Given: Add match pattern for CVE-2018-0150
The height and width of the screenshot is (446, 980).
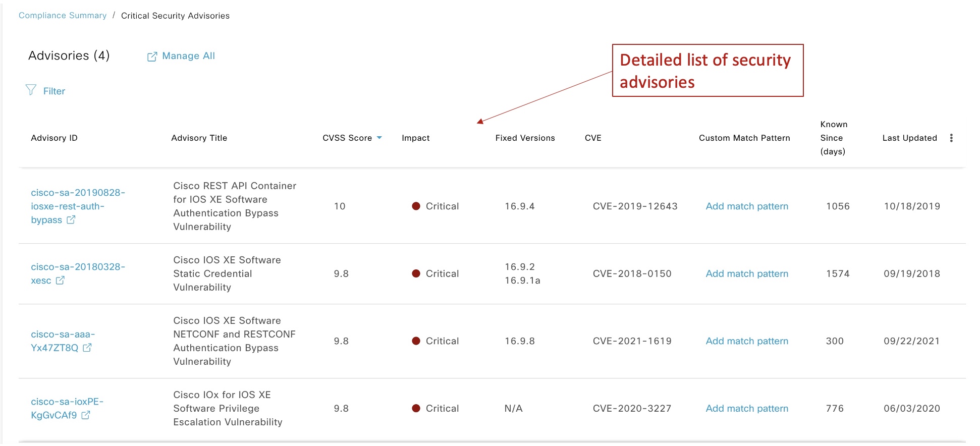Looking at the screenshot, I should [x=746, y=274].
